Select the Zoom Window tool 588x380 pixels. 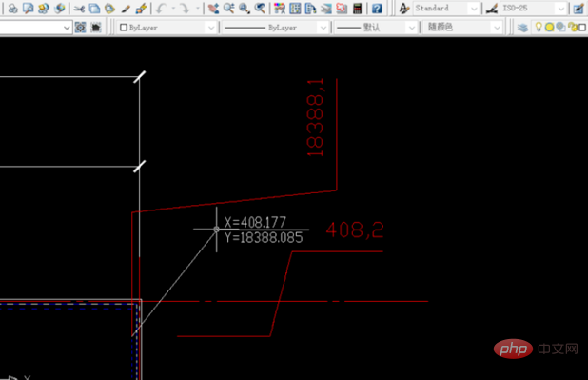coord(245,9)
